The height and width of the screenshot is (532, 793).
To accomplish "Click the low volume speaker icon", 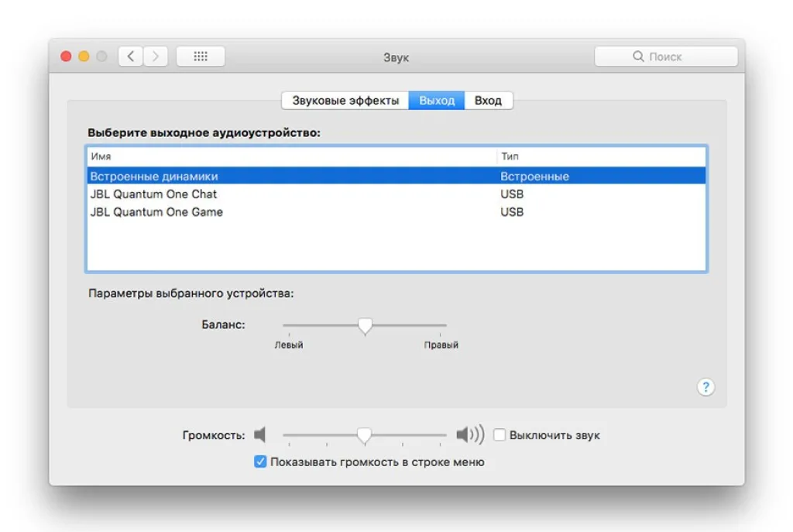I will [x=260, y=434].
